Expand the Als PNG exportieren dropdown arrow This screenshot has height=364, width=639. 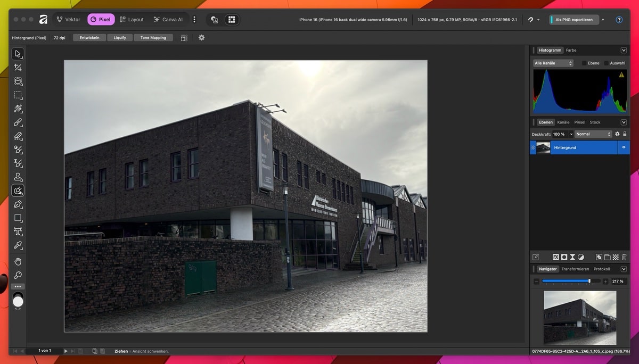pos(603,20)
